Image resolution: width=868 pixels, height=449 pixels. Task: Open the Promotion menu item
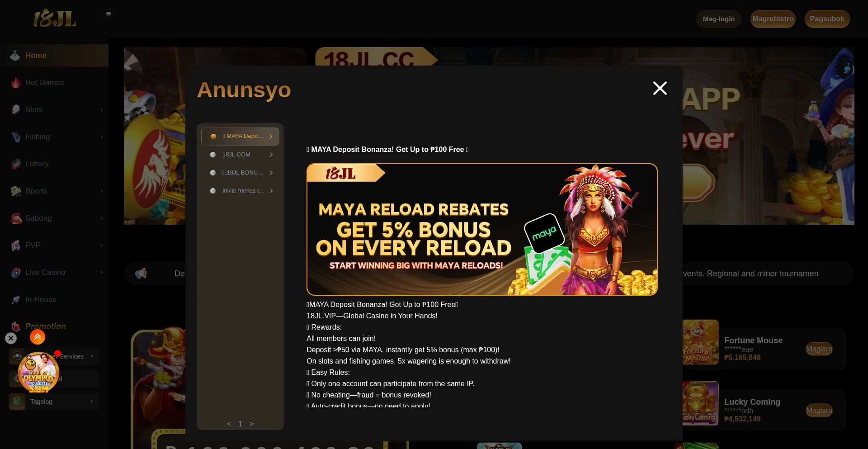[x=54, y=326]
